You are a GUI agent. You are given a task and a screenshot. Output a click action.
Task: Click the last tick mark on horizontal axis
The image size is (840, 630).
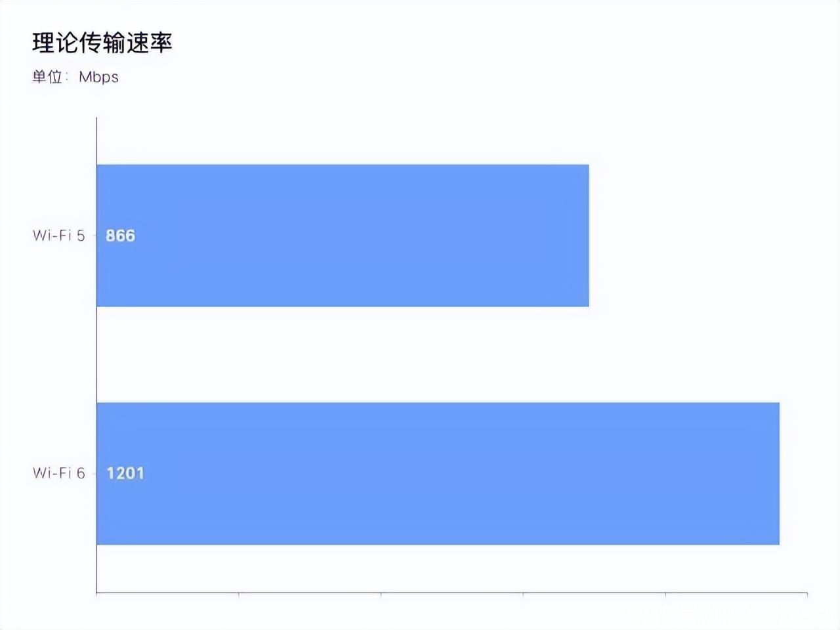click(807, 595)
